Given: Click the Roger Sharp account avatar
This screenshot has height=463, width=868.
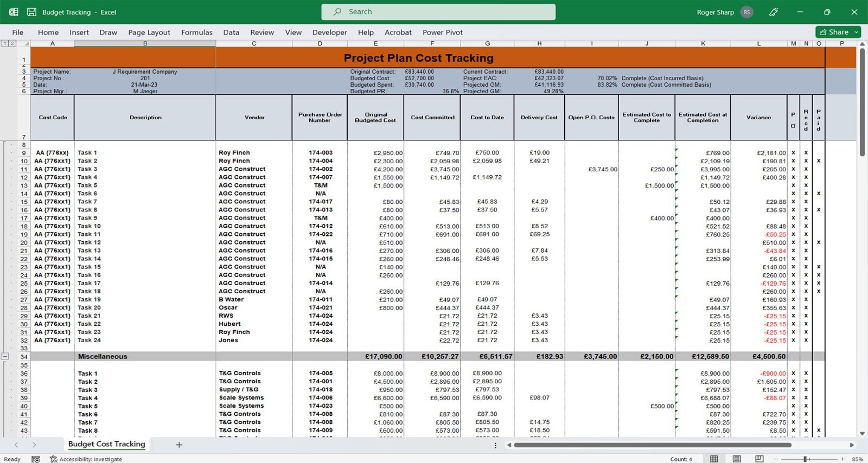Looking at the screenshot, I should pos(747,12).
